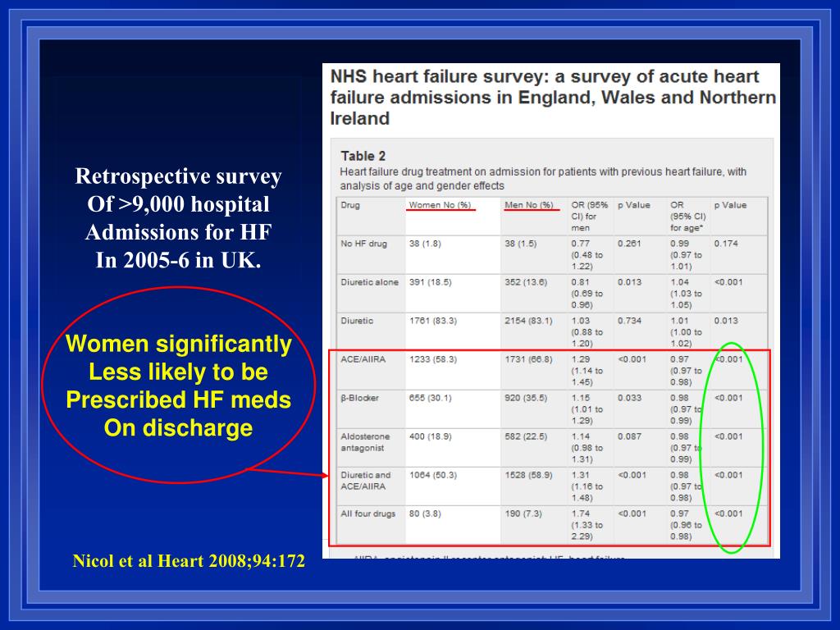Screen dimensions: 840x630
Task: Click the women value "38 (1.8)"
Action: click(425, 244)
